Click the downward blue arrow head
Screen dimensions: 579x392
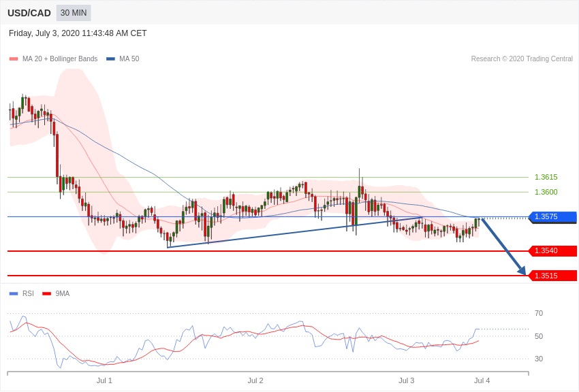[x=522, y=271]
